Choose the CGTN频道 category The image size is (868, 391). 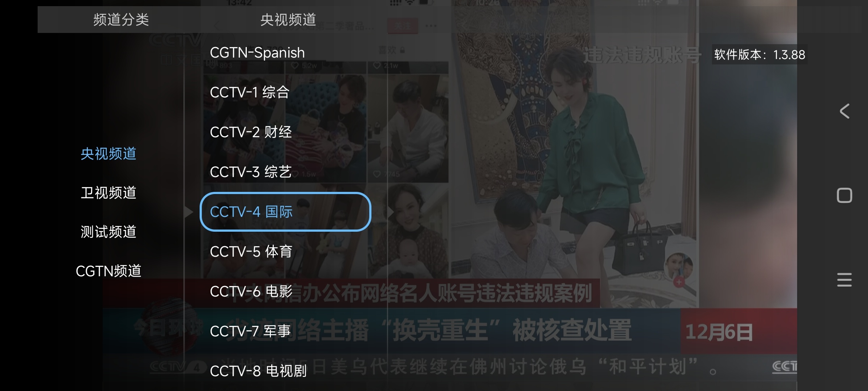point(109,271)
